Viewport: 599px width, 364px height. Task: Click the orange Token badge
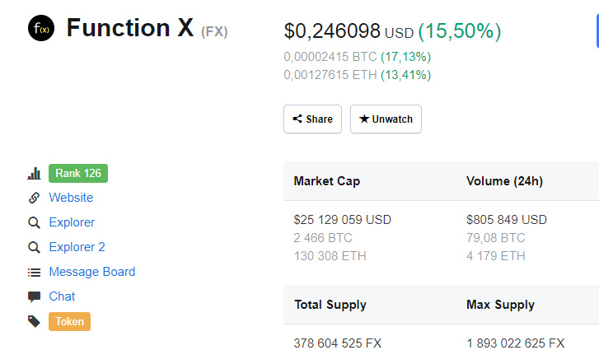click(69, 321)
